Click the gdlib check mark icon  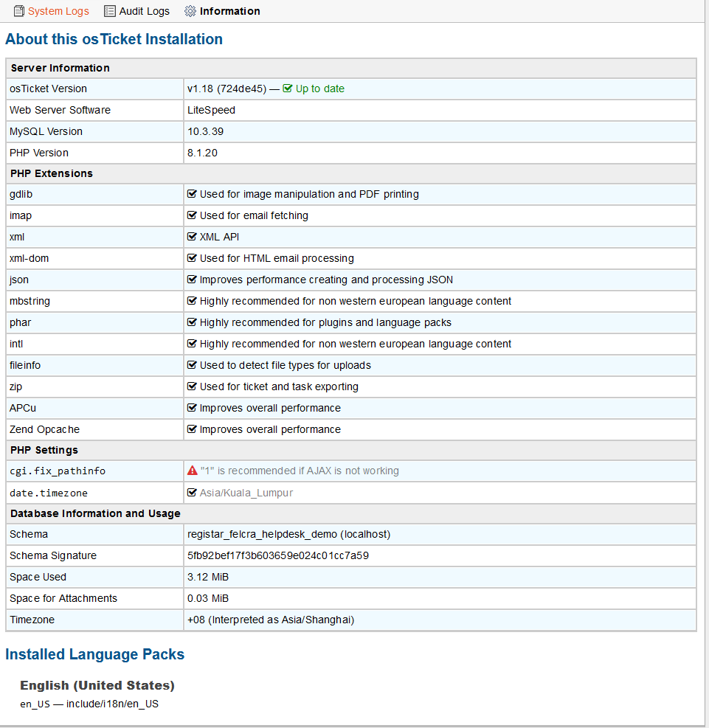(192, 193)
